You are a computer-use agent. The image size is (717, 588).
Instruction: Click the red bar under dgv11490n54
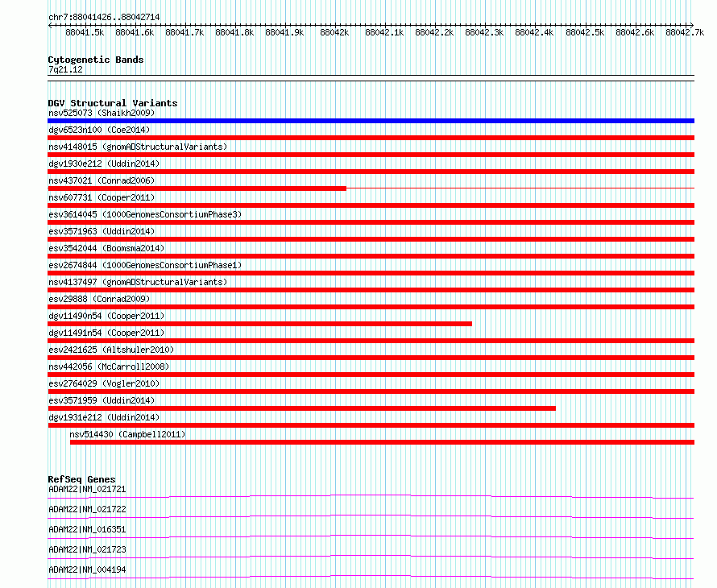(x=259, y=324)
